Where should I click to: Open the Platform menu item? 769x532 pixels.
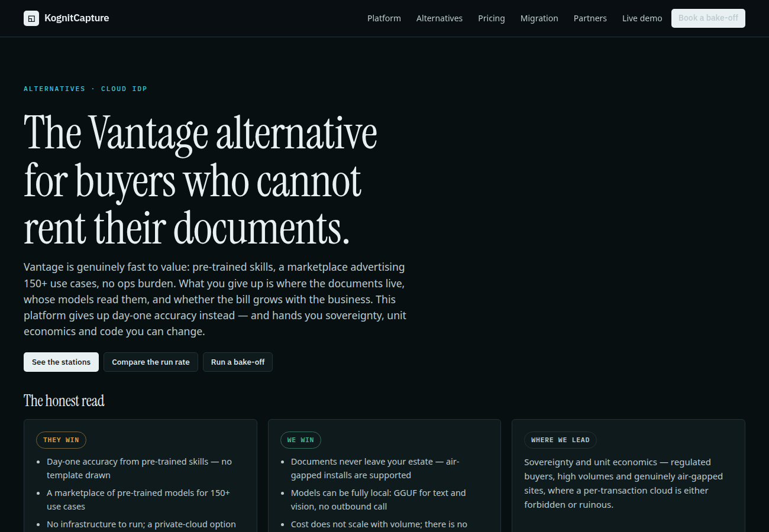(x=384, y=18)
